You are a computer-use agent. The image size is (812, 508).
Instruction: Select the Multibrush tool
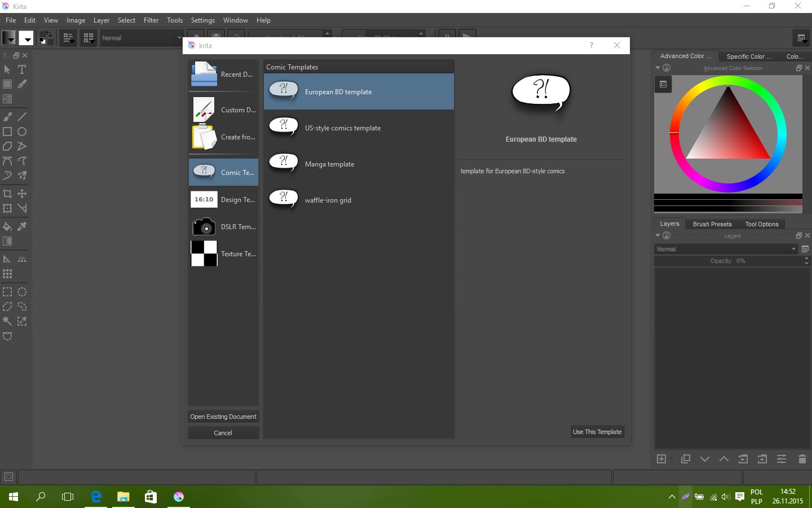(22, 176)
